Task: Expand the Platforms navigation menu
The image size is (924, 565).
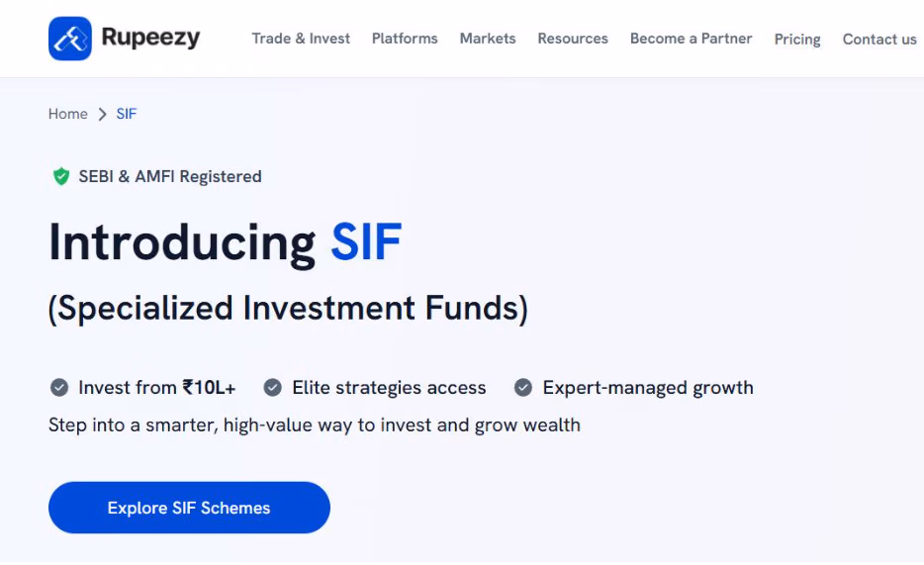Action: pyautogui.click(x=405, y=39)
